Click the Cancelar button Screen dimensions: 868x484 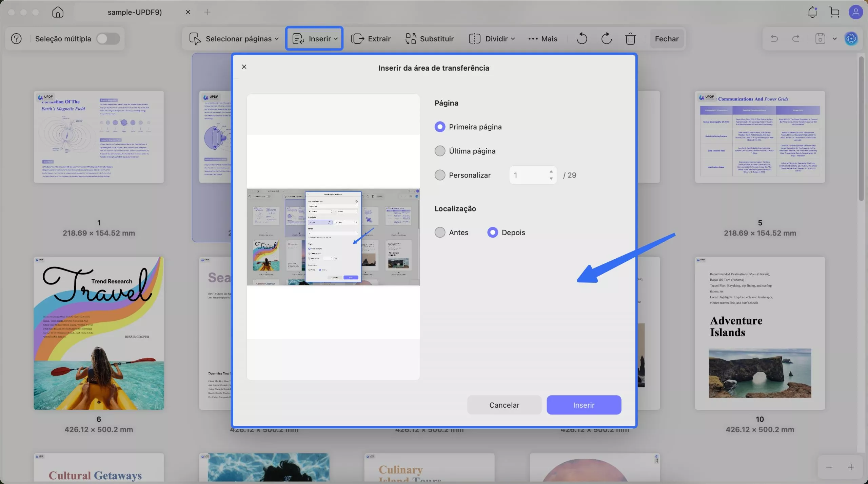coord(504,405)
